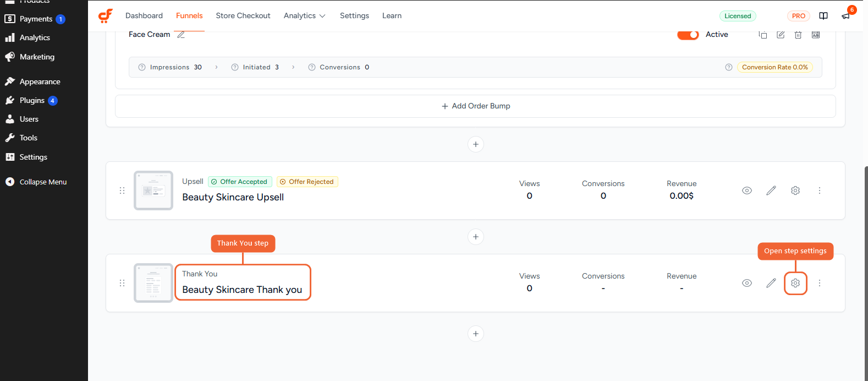Toggle the Face Cream Active switch
Viewport: 868px width, 381px height.
click(x=688, y=35)
